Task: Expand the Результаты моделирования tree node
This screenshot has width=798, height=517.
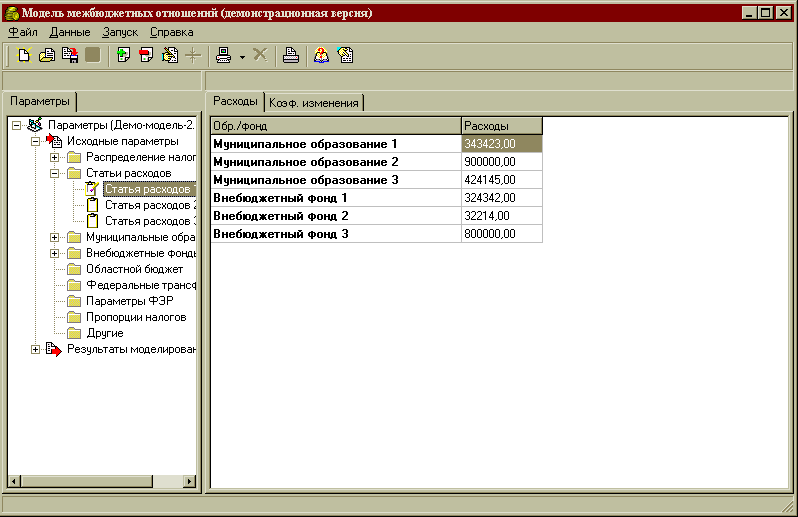Action: pos(36,349)
